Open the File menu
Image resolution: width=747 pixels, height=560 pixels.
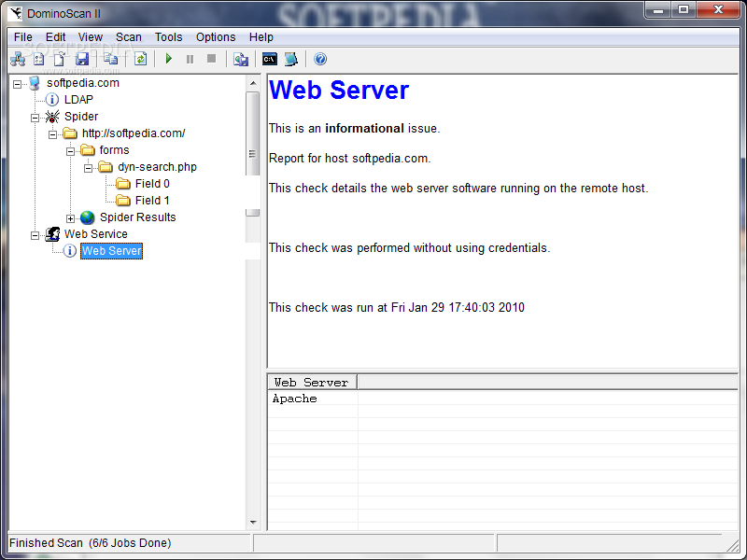[x=22, y=37]
